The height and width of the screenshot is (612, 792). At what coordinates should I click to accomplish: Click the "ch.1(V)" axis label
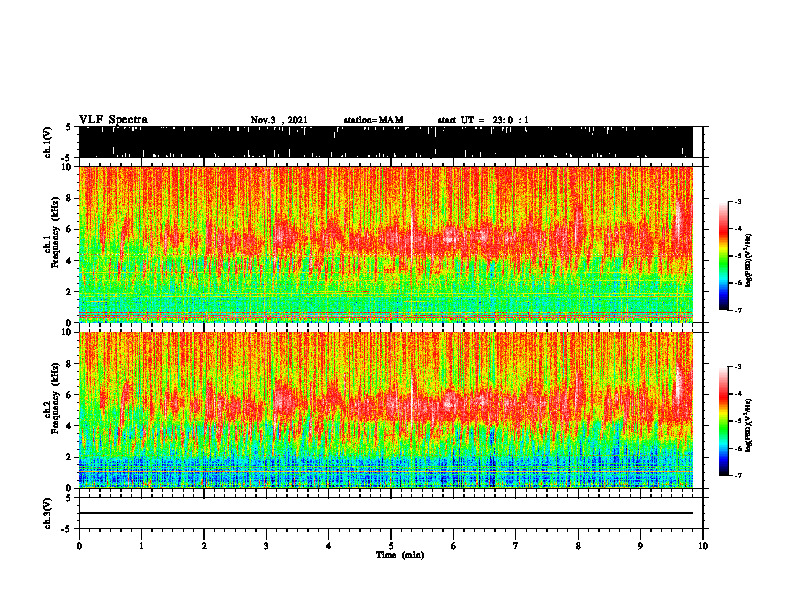pyautogui.click(x=47, y=141)
